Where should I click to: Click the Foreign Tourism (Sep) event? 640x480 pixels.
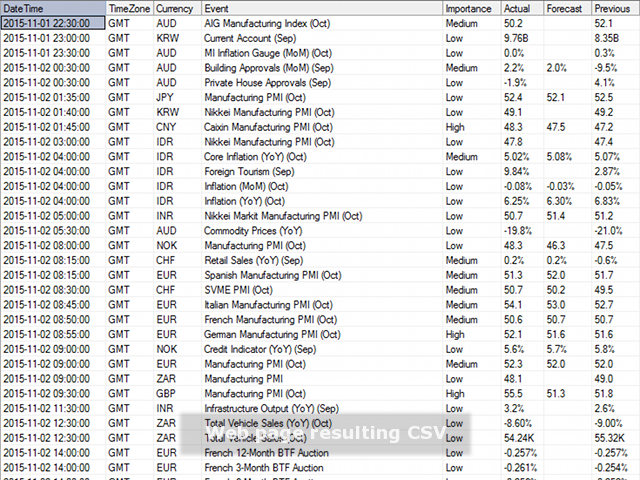[249, 171]
